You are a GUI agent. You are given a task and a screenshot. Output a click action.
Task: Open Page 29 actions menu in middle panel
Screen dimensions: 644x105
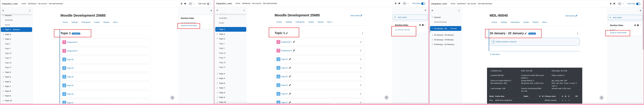[361, 68]
